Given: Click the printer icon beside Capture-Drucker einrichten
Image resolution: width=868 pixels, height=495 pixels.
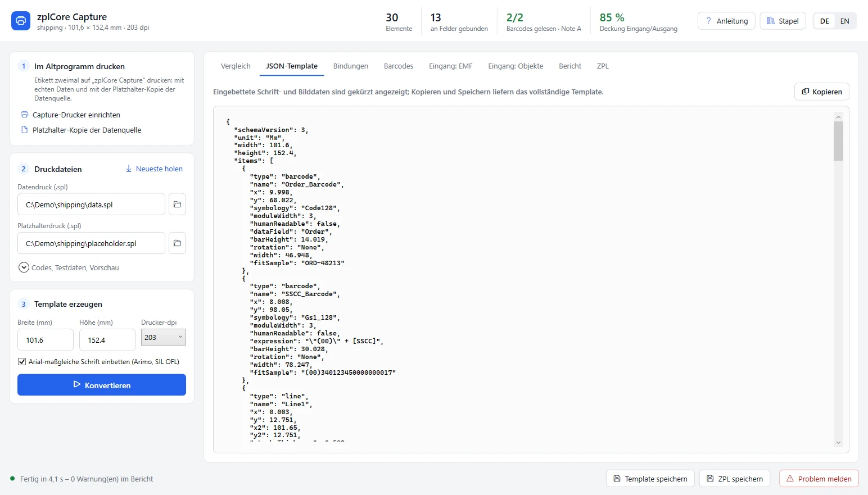Looking at the screenshot, I should [x=24, y=115].
